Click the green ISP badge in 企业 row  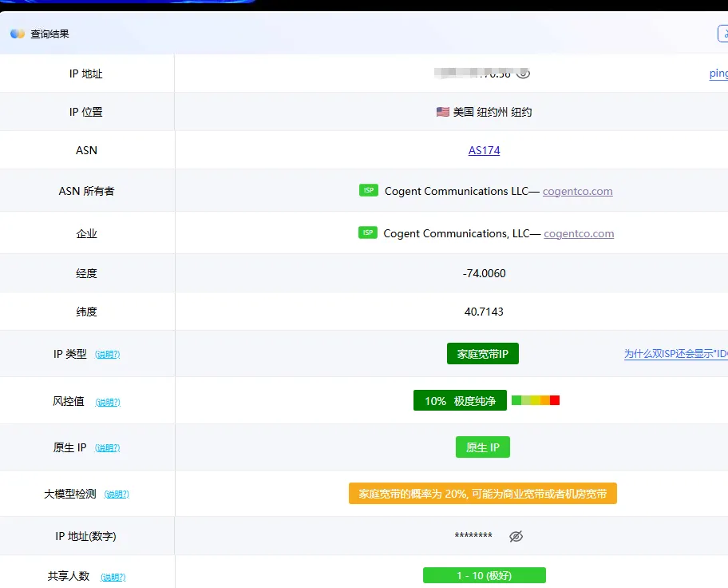click(x=368, y=232)
